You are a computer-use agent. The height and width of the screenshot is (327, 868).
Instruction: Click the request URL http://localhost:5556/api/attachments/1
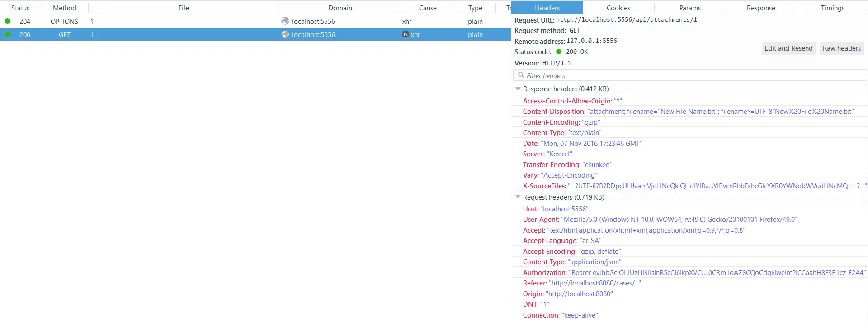click(627, 20)
